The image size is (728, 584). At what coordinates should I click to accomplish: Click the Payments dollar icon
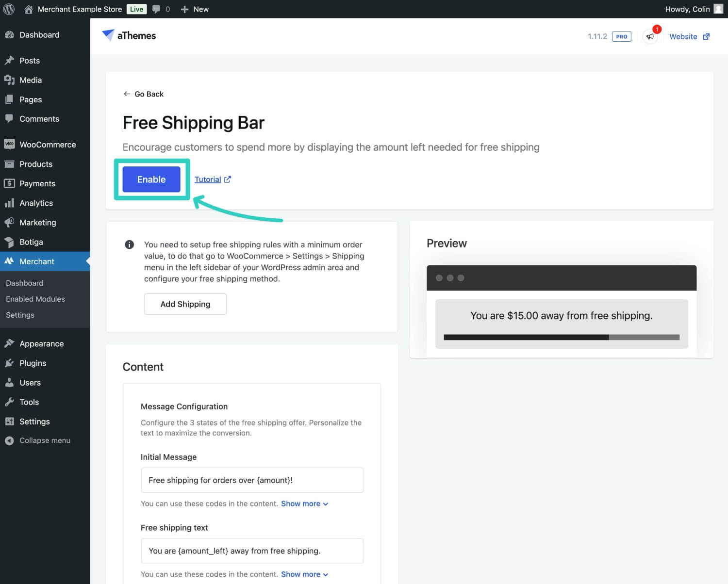[x=9, y=183]
